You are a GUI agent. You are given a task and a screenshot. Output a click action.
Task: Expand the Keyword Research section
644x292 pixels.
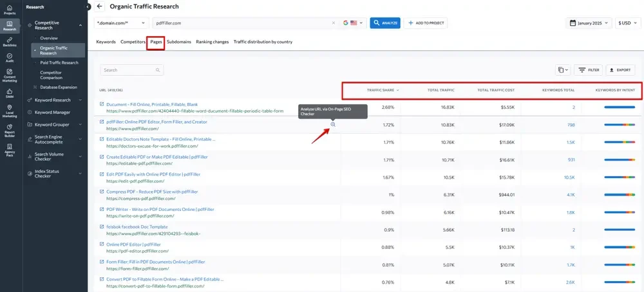(x=80, y=100)
